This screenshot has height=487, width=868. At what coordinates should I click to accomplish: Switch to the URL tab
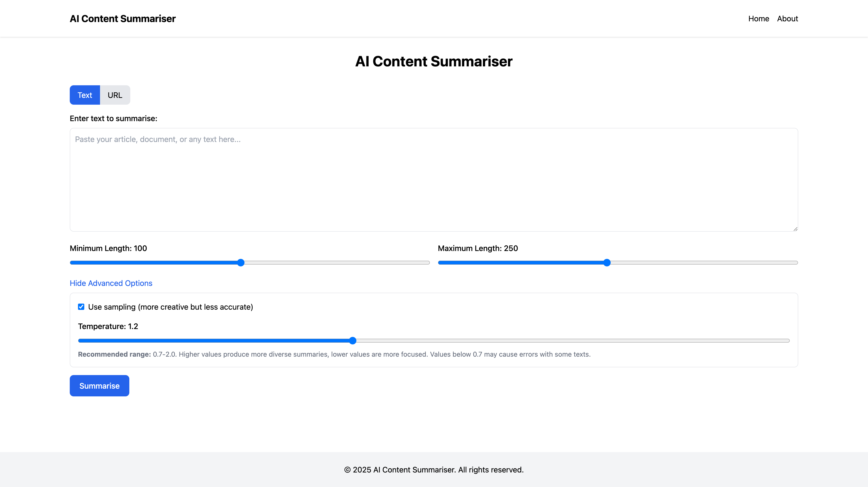click(x=115, y=95)
